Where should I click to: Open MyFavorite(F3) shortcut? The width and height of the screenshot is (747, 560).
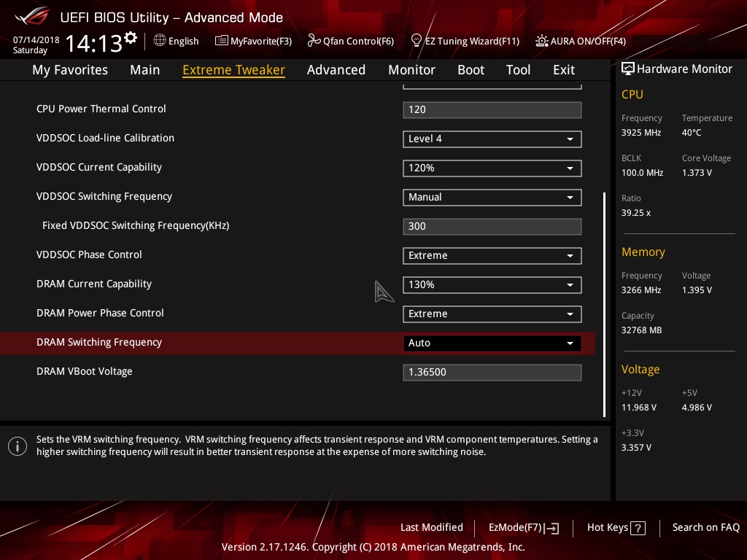click(253, 41)
